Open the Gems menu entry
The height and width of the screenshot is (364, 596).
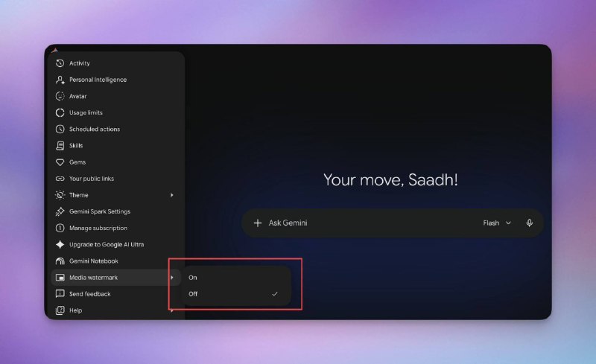coord(115,162)
